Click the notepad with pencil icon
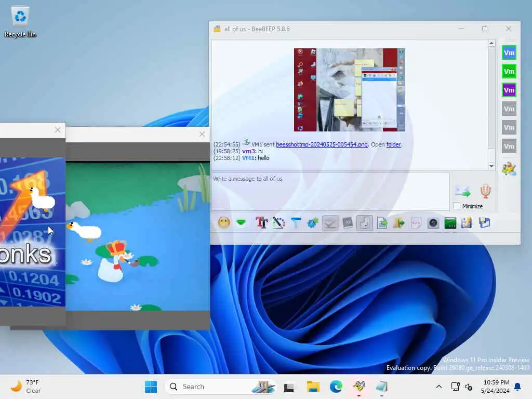This screenshot has height=399, width=532. [x=467, y=223]
